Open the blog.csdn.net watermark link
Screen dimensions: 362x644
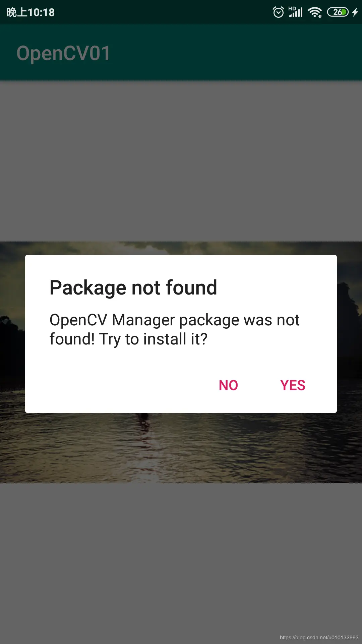pyautogui.click(x=319, y=637)
